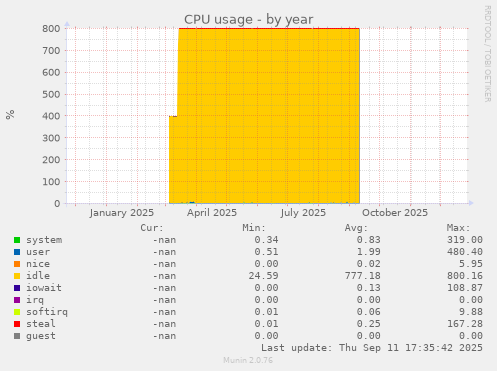Click the 'softirq' legend label
The width and height of the screenshot is (497, 371).
tap(47, 312)
